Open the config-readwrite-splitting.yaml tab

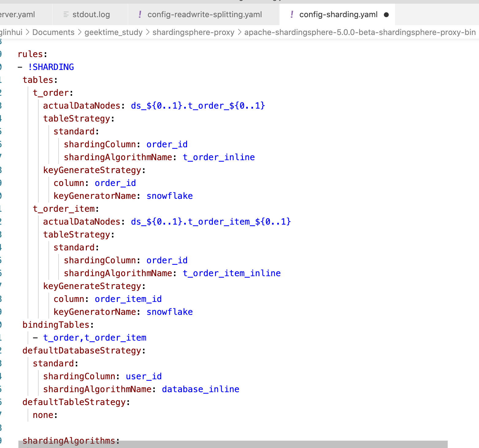[205, 14]
